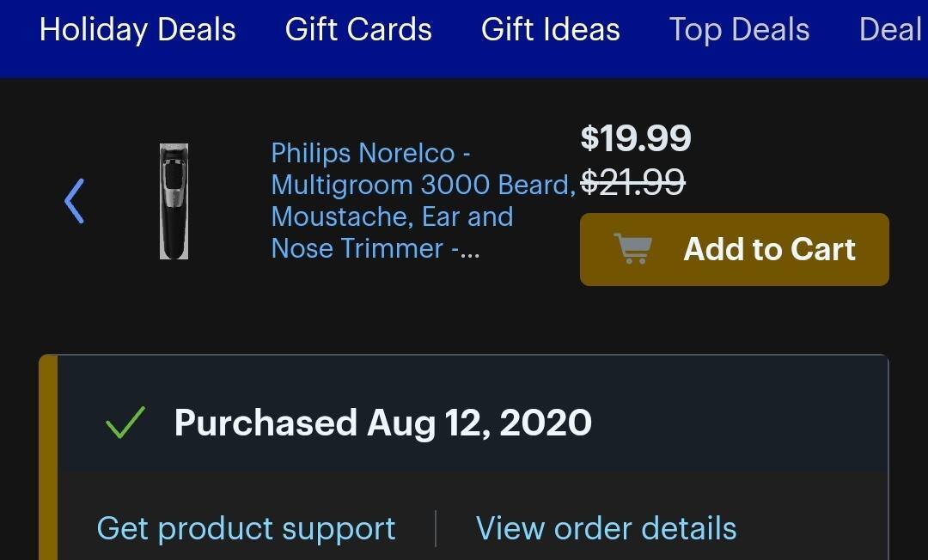The image size is (928, 560).
Task: View order details for this purchase
Action: [606, 528]
